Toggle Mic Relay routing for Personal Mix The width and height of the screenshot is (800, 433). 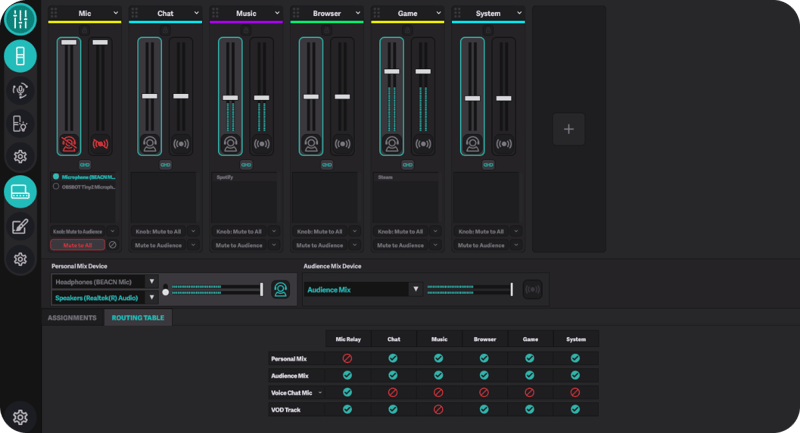click(347, 357)
